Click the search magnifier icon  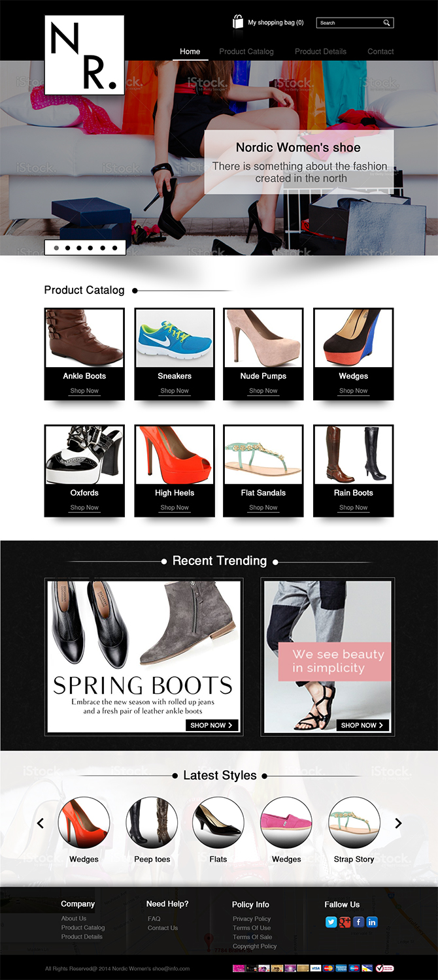click(386, 23)
